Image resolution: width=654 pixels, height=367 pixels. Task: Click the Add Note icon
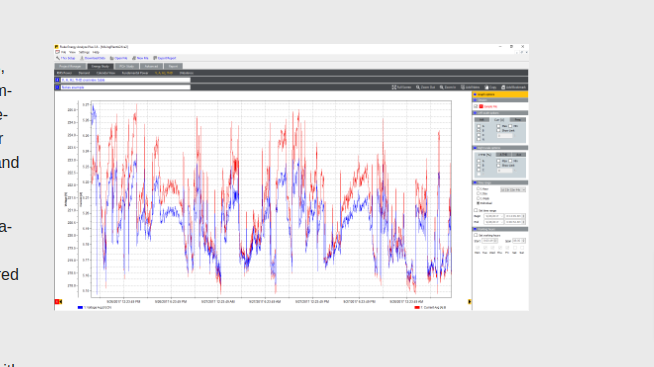463,87
